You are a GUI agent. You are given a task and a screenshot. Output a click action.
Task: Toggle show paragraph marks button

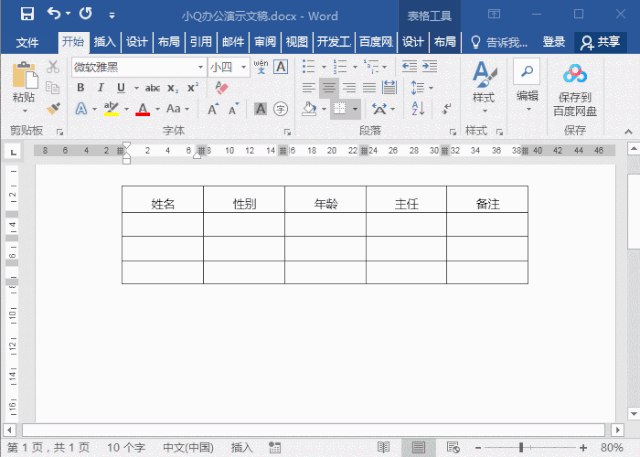447,109
